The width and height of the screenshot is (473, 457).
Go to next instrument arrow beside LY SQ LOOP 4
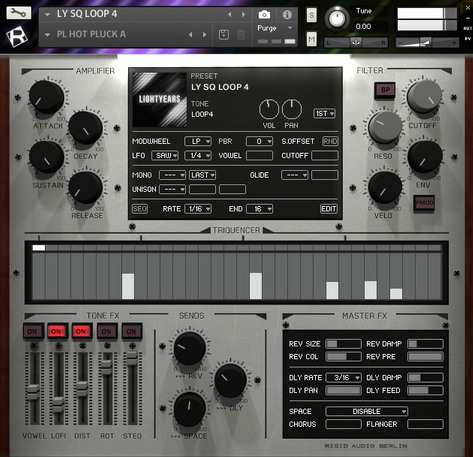coord(244,14)
